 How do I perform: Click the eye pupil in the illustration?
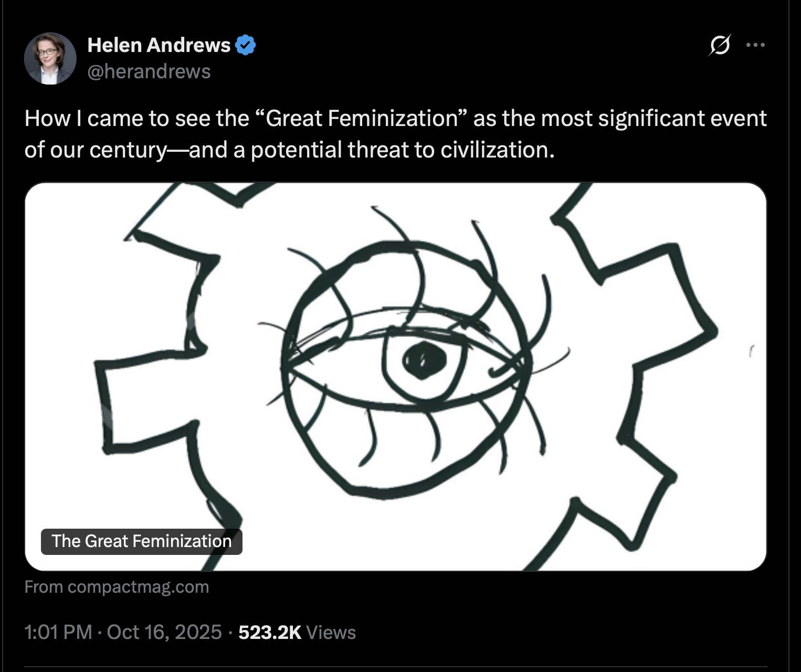(x=424, y=360)
